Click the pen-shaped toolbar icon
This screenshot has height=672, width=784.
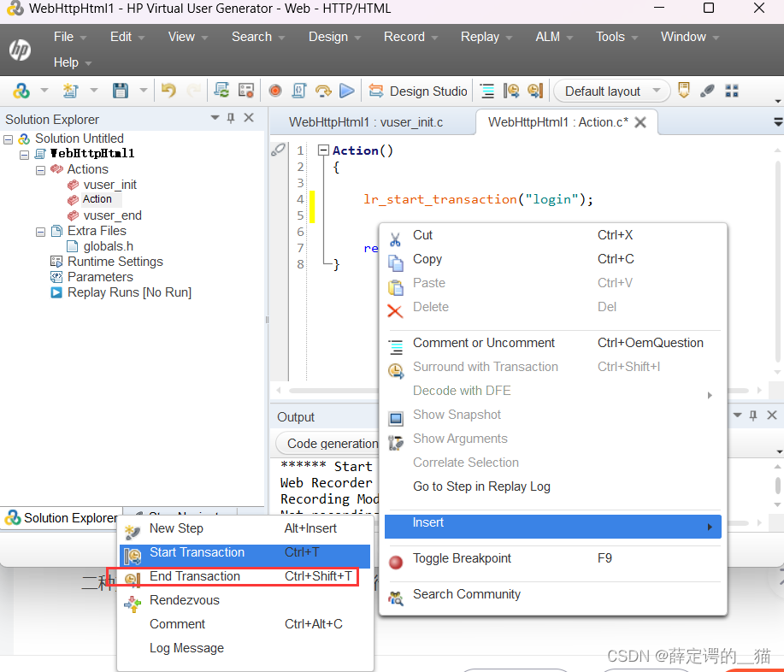coord(707,91)
